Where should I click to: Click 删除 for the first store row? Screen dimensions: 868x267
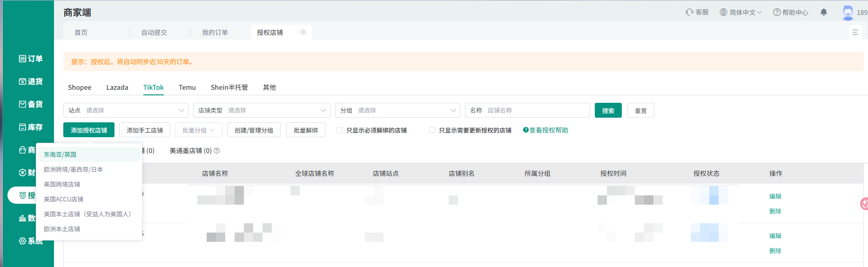pyautogui.click(x=775, y=211)
